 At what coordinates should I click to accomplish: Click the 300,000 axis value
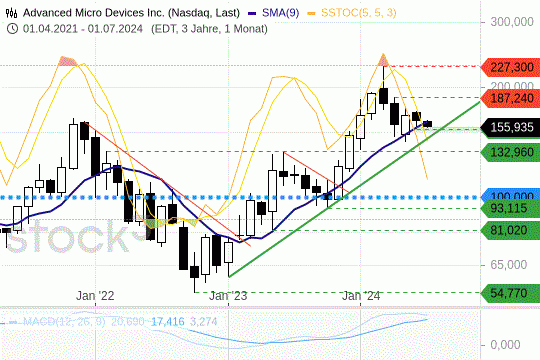(x=512, y=22)
